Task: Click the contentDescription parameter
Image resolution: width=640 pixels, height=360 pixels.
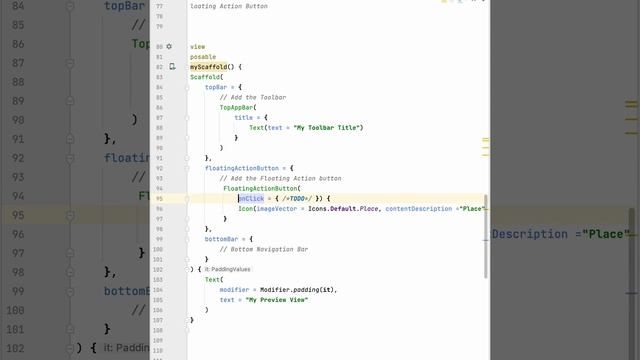Action: click(419, 209)
